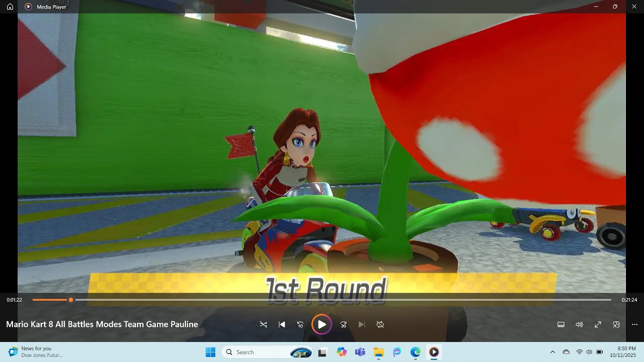This screenshot has height=362, width=644.
Task: Open the more options menu
Action: (634, 324)
